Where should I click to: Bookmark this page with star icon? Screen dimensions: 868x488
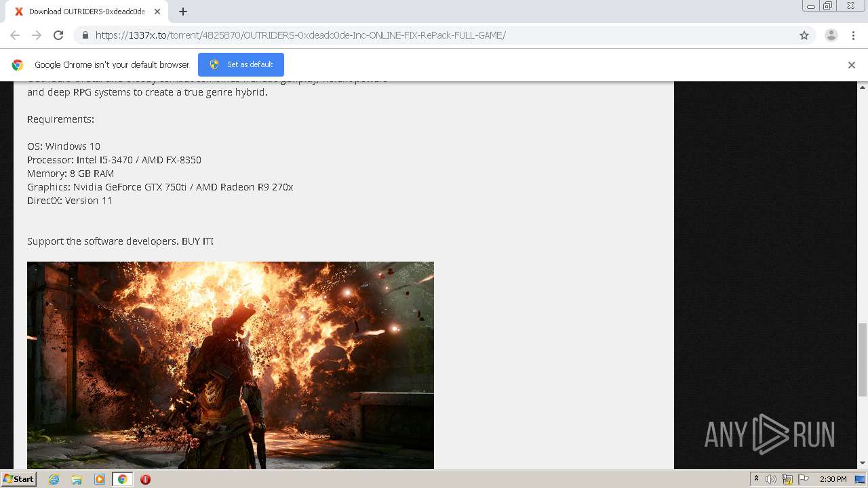click(x=804, y=35)
